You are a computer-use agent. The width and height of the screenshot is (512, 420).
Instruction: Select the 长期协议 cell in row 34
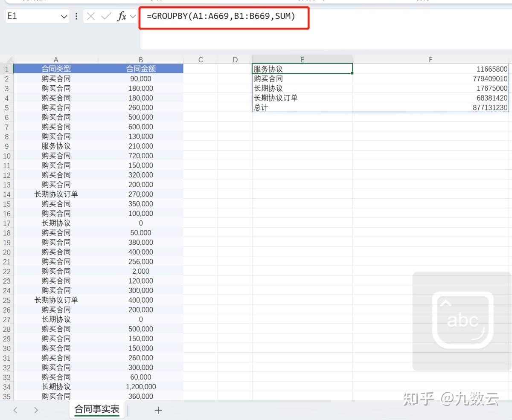pos(56,386)
